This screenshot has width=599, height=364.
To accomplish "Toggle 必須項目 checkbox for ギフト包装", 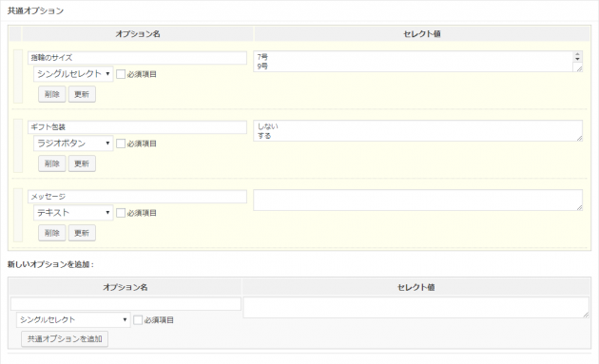I will point(121,144).
